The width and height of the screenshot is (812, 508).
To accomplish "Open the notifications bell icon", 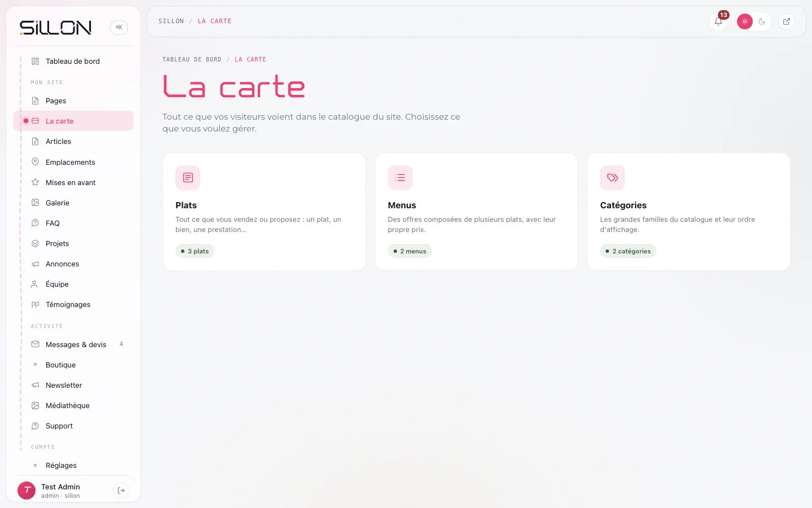I will tap(718, 21).
